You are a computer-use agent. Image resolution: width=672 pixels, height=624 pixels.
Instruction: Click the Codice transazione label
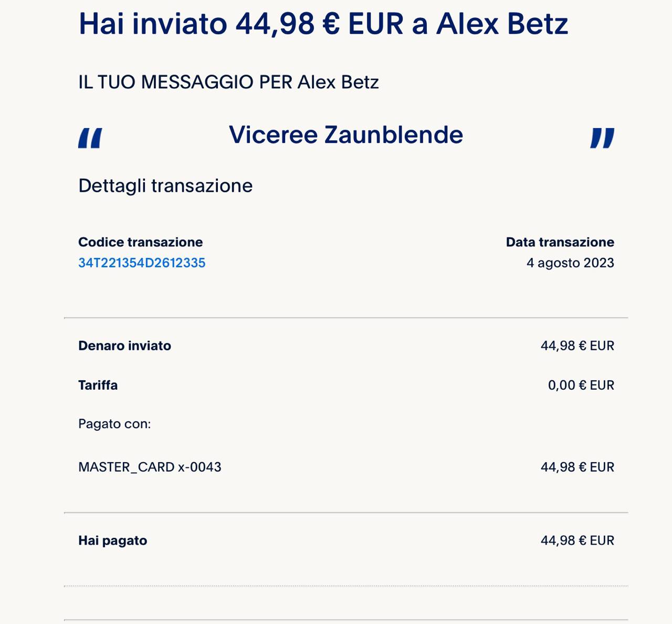click(140, 242)
